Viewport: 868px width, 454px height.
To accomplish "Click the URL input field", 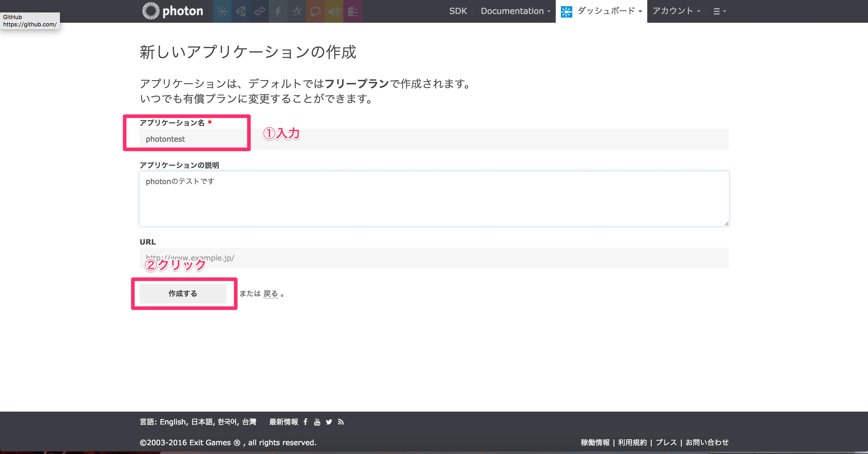I will click(x=434, y=258).
